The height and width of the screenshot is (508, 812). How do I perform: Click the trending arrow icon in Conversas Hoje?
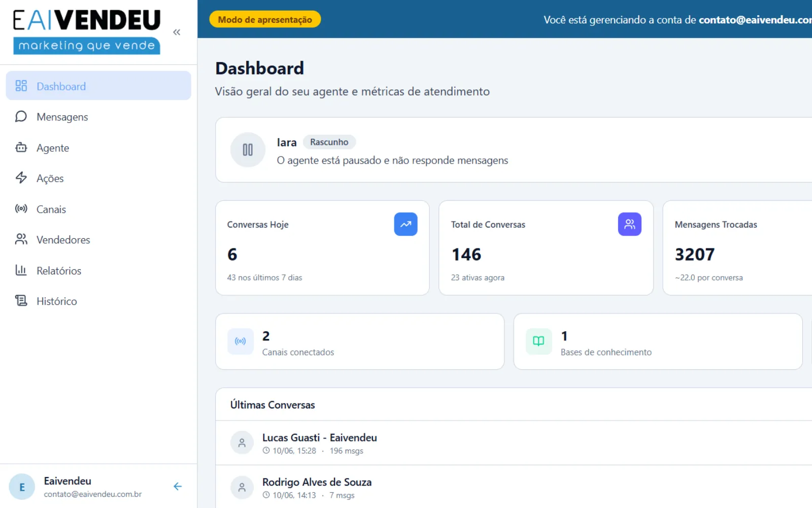405,224
